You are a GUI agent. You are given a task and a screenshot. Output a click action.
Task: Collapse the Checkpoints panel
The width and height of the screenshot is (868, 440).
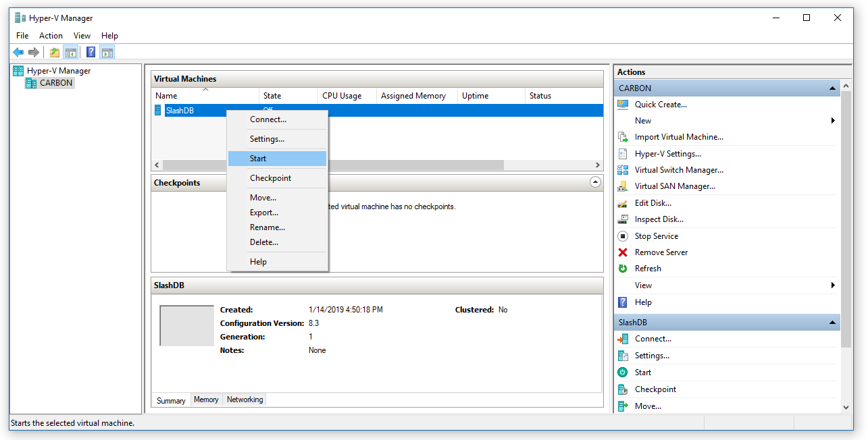click(x=595, y=182)
